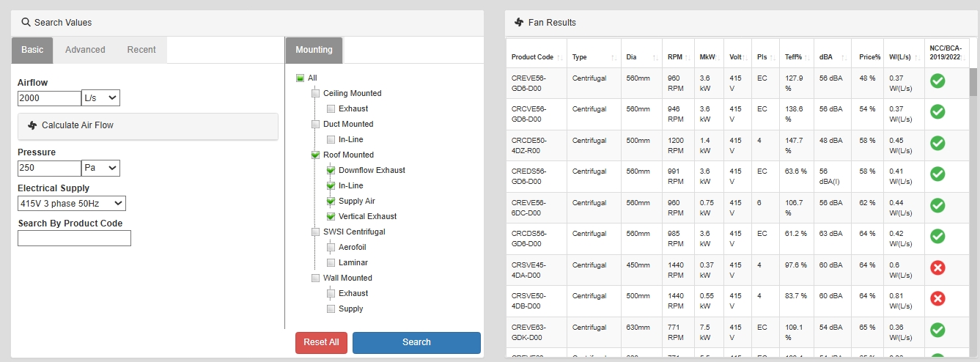Click the Search By Product Code field
Screen dimensions: 980x362
[74, 238]
